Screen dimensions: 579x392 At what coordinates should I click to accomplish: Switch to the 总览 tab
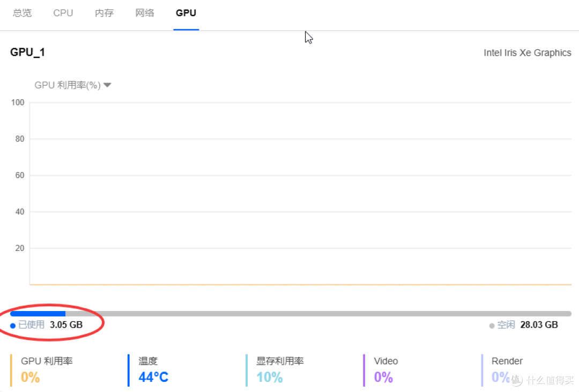(x=22, y=13)
